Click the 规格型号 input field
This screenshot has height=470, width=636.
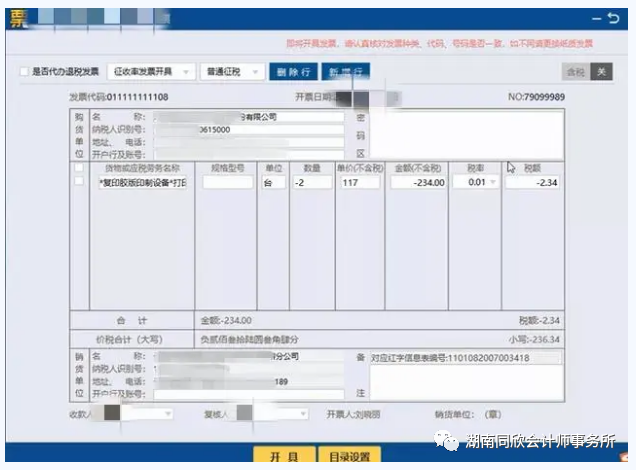228,182
